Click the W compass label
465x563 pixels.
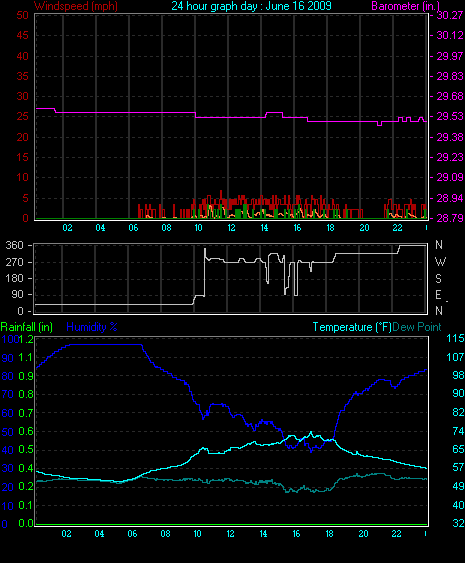click(440, 262)
